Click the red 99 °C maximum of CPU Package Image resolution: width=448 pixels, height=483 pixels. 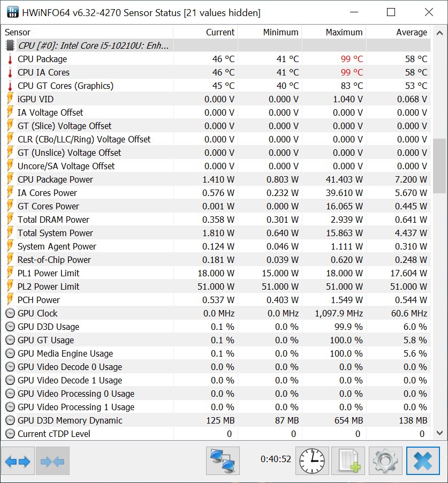352,59
